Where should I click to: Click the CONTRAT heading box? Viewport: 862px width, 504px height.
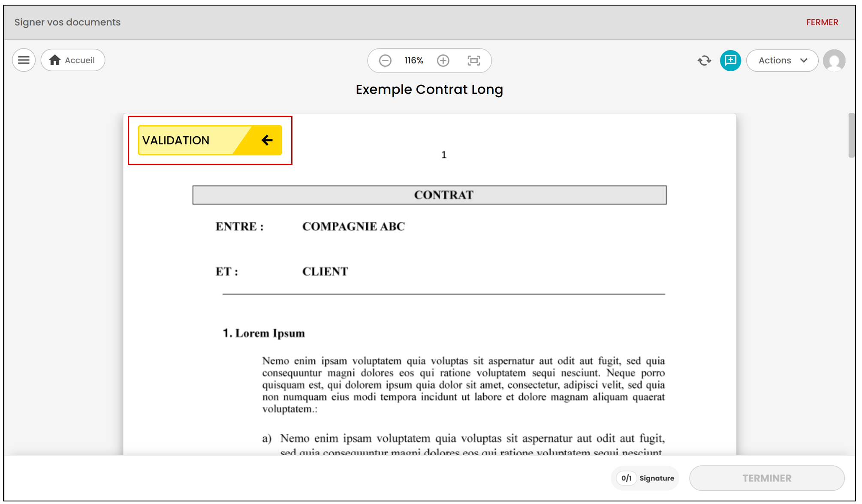click(429, 195)
